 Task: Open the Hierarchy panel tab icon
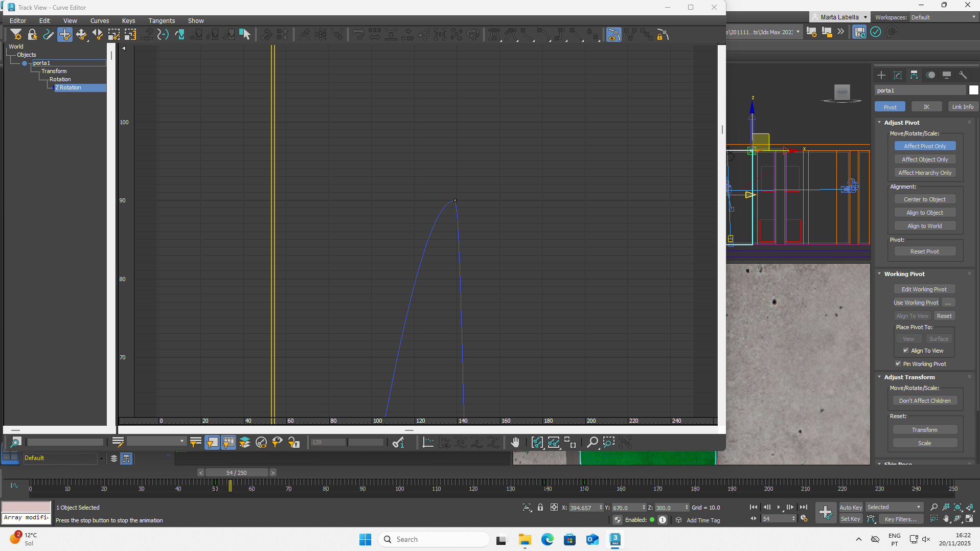click(914, 75)
